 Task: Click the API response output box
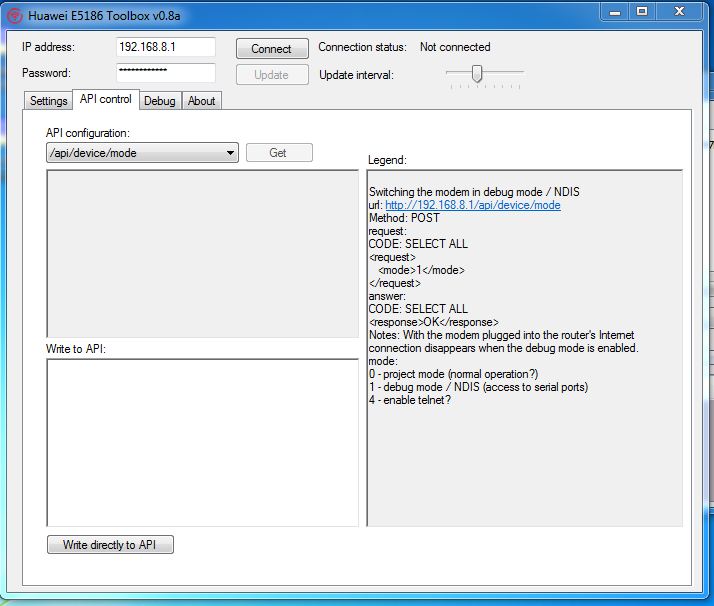click(x=203, y=254)
